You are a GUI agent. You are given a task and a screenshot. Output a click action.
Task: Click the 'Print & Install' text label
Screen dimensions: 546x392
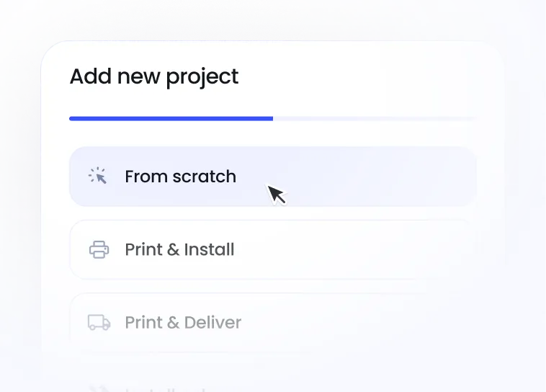[x=179, y=249]
